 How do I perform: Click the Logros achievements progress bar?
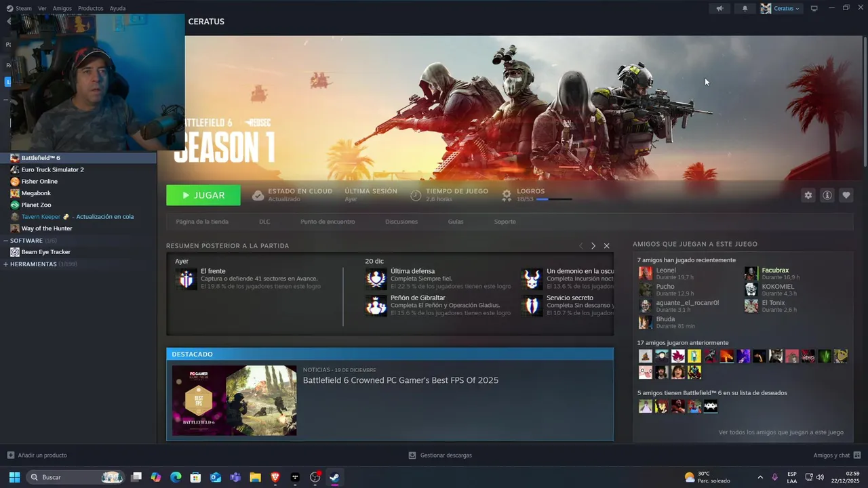[x=553, y=199]
